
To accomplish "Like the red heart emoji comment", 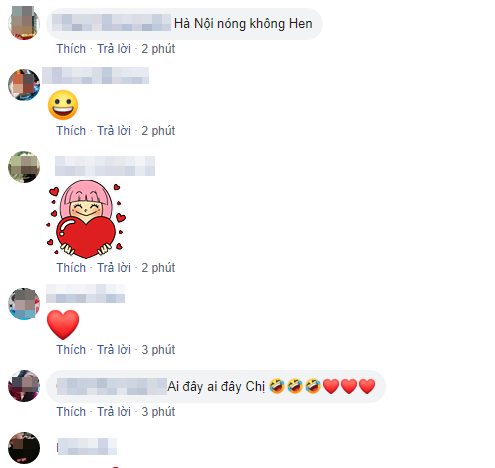I will click(x=71, y=350).
